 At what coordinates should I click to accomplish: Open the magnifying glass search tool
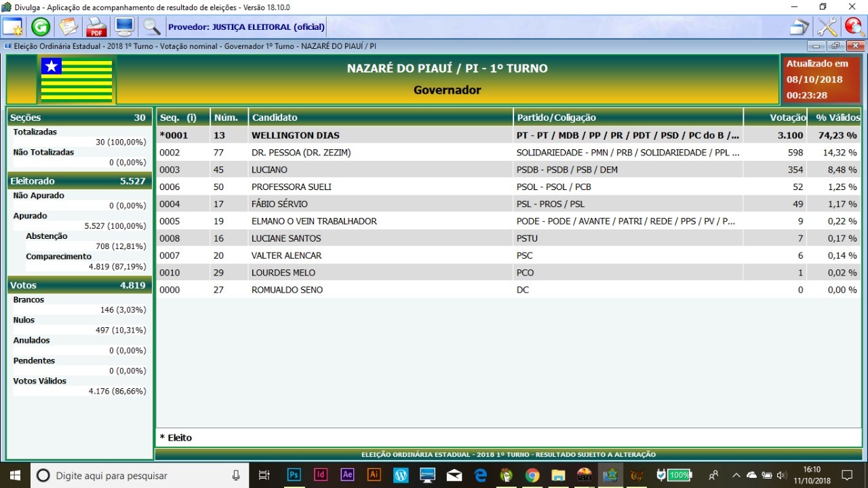click(152, 27)
